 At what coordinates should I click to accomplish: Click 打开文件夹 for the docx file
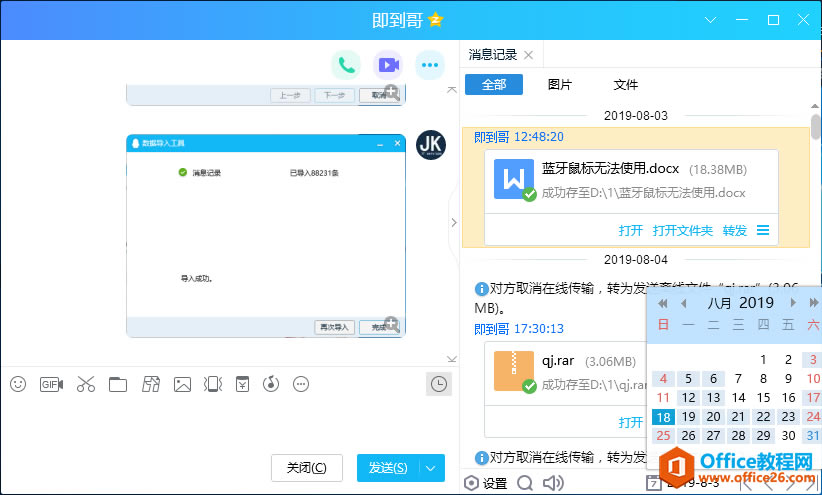tap(683, 231)
